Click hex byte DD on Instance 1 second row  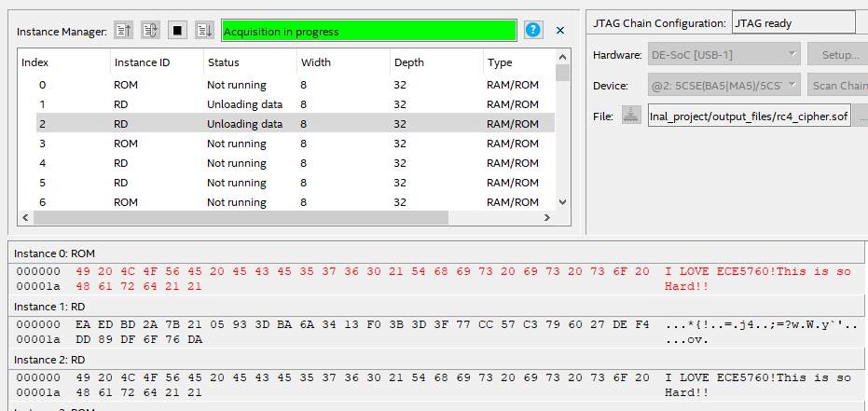pyautogui.click(x=81, y=339)
